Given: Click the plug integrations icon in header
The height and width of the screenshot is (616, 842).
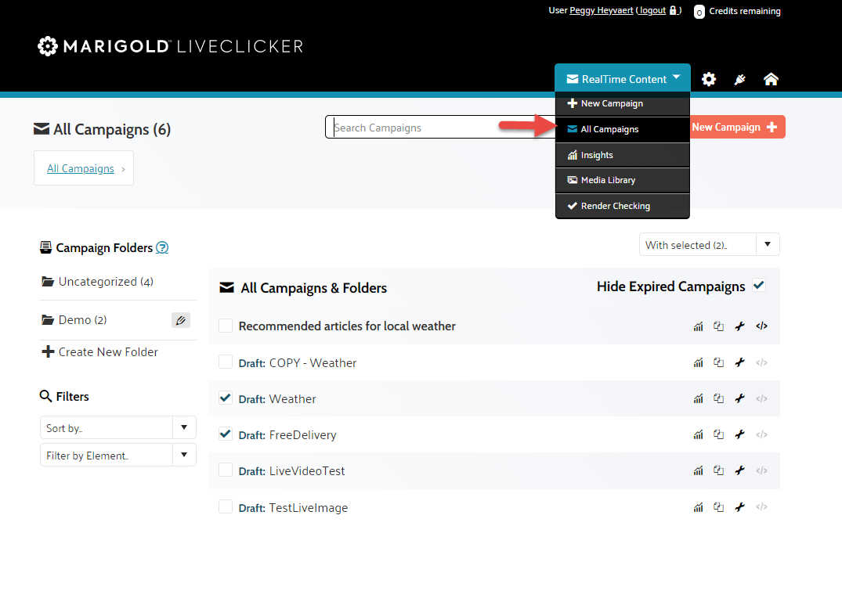Looking at the screenshot, I should coord(739,79).
